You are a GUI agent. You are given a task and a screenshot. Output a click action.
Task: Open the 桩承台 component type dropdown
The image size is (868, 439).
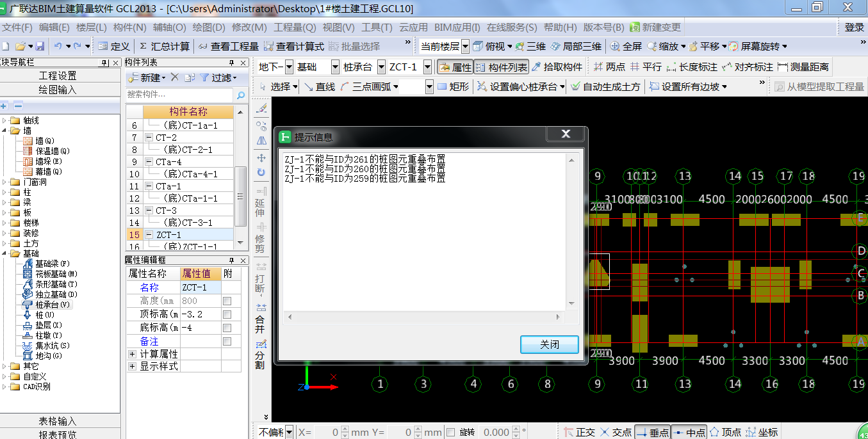(x=381, y=67)
